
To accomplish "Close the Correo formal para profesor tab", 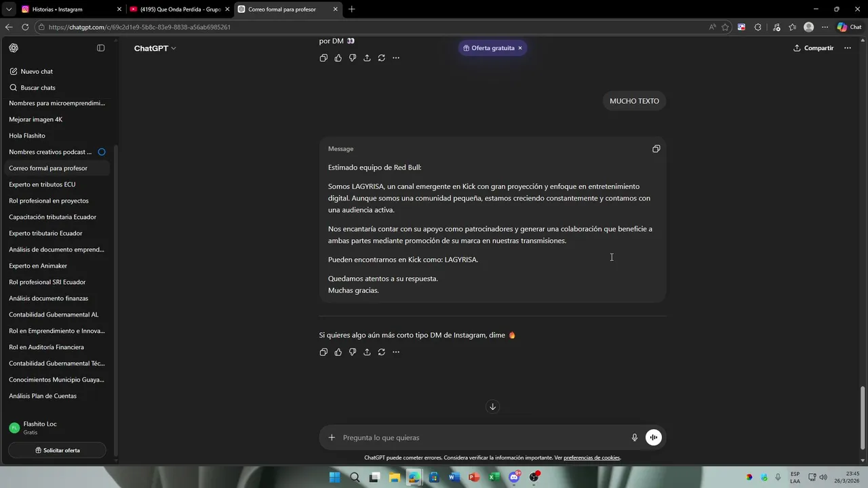I will 335,9.
